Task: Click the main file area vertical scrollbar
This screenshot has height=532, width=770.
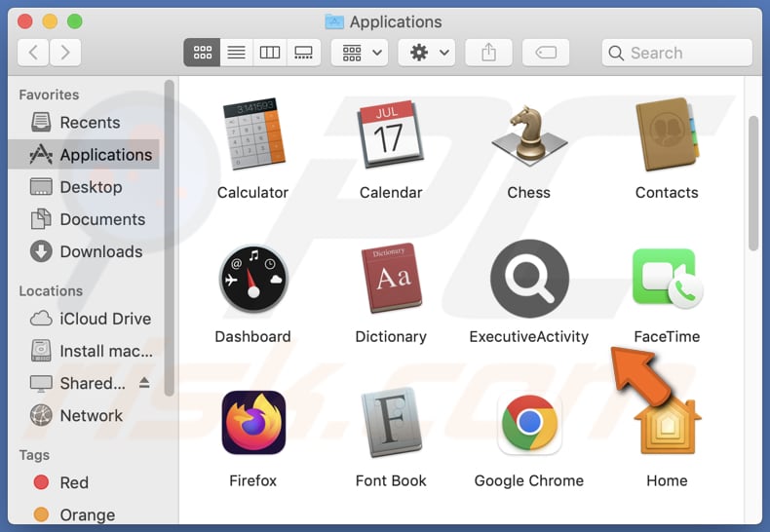Action: coord(753,183)
